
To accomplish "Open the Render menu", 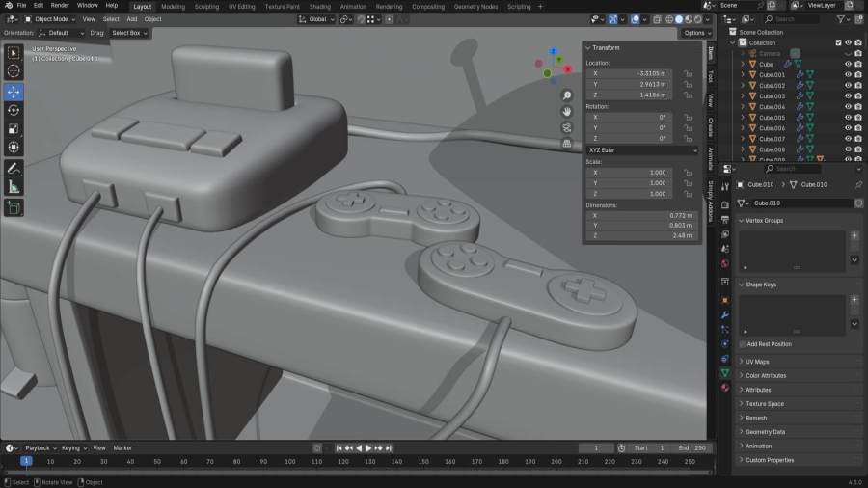I will (x=60, y=6).
